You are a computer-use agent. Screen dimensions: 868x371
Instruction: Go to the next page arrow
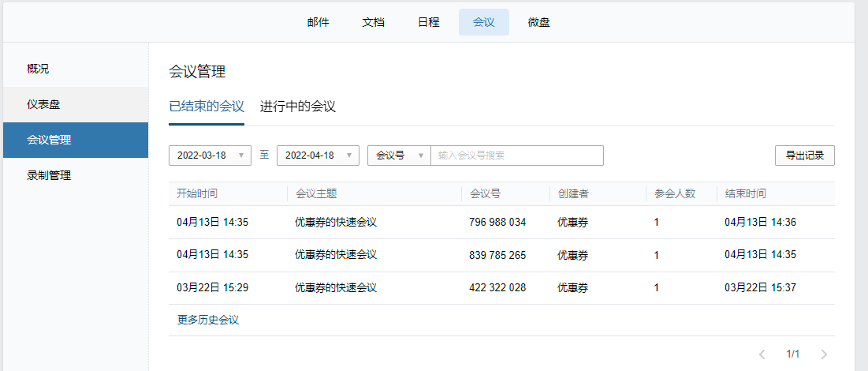(825, 354)
